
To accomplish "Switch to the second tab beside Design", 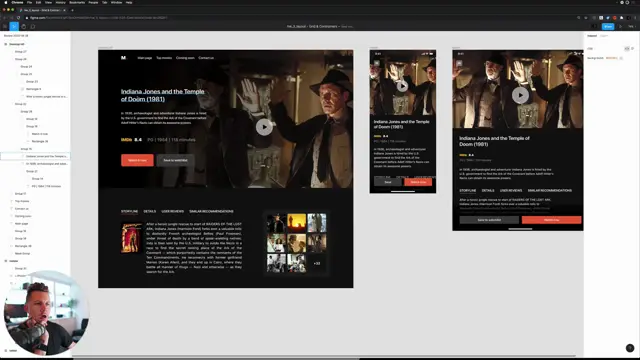I will point(604,36).
